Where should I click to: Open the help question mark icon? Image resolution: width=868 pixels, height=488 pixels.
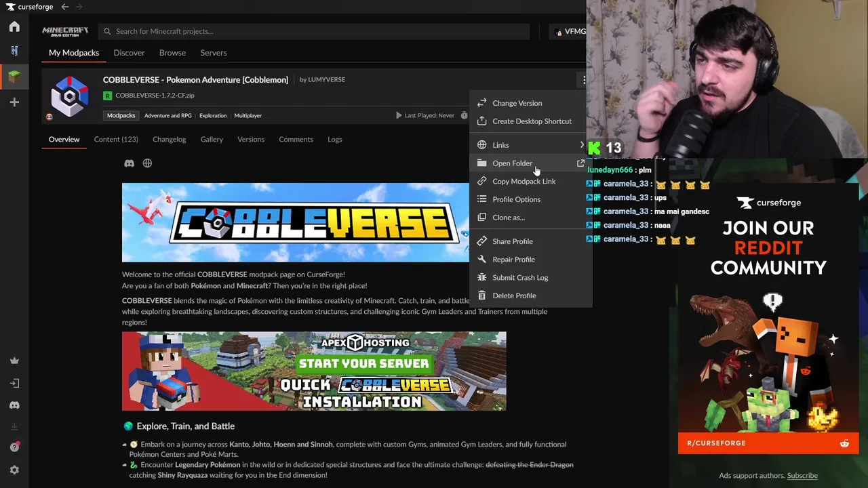click(x=14, y=447)
